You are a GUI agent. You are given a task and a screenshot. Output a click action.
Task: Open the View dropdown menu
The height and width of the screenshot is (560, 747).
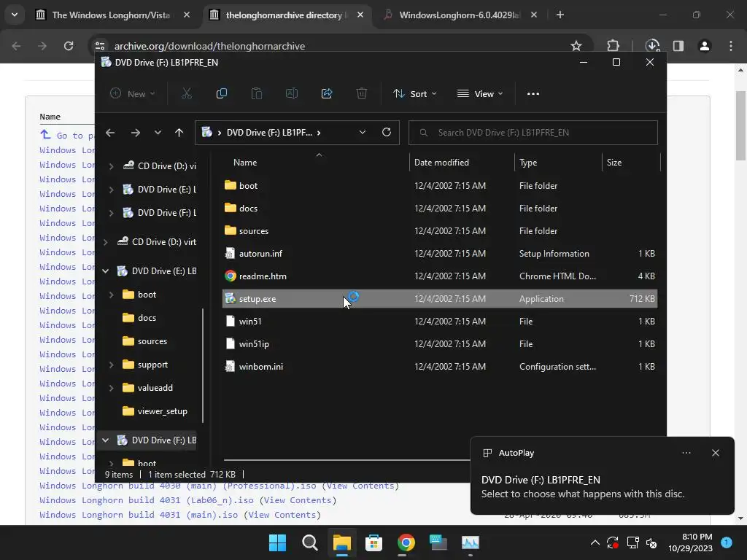tap(480, 94)
